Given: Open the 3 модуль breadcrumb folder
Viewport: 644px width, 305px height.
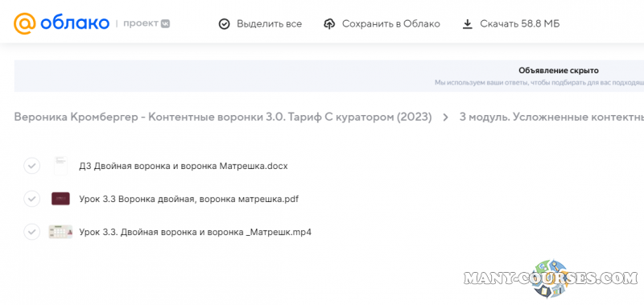Looking at the screenshot, I should [551, 117].
